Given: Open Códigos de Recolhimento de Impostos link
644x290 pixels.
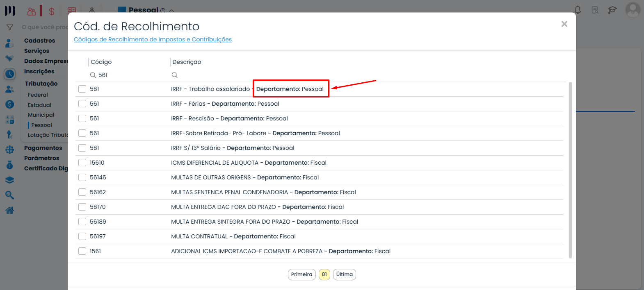Looking at the screenshot, I should pyautogui.click(x=153, y=39).
